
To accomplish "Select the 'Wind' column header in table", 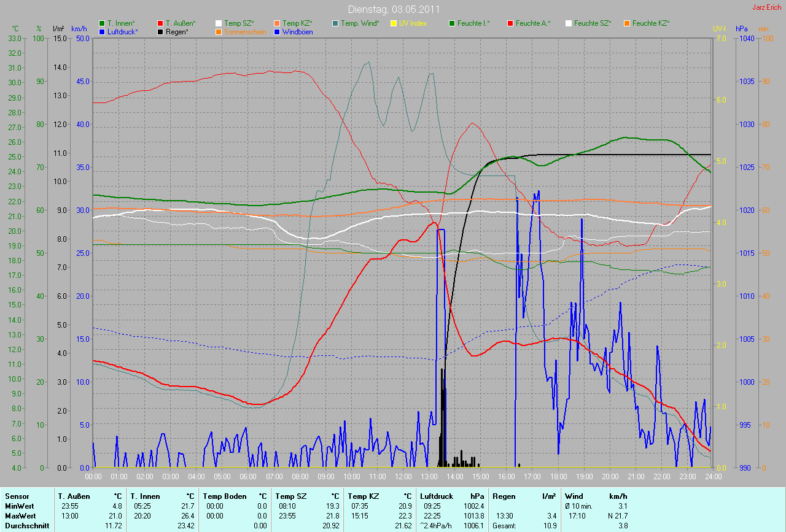I will point(574,496).
